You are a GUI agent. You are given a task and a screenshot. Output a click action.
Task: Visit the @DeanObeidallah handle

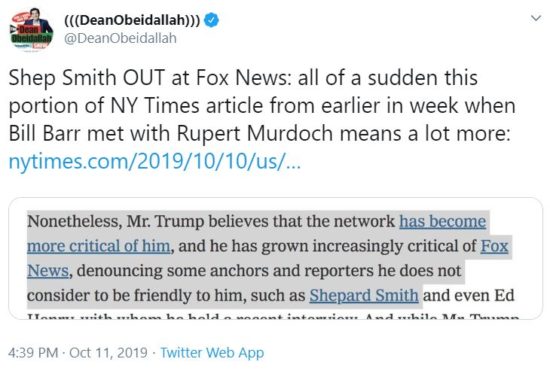(x=120, y=38)
